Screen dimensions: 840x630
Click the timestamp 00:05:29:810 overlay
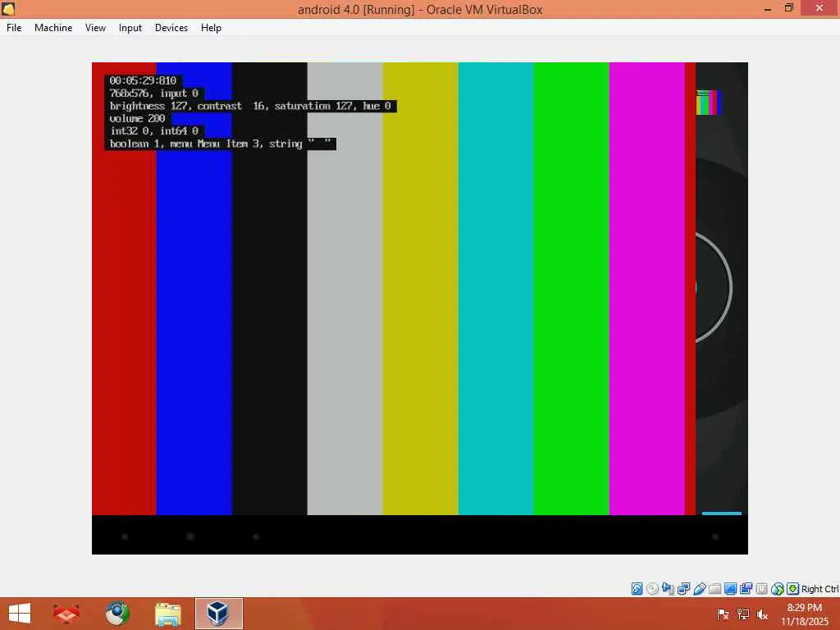[x=143, y=81]
